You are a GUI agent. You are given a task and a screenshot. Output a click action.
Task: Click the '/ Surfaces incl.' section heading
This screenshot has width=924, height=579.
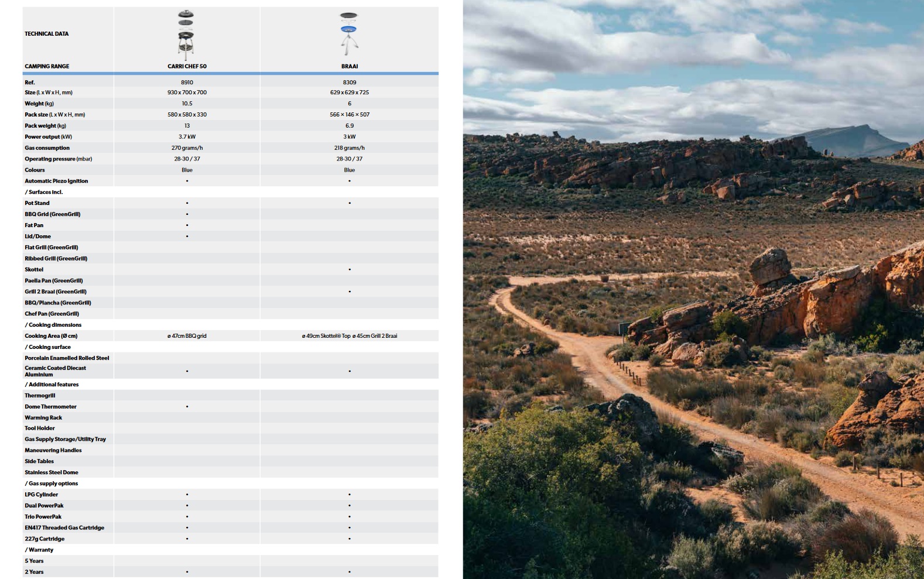[x=43, y=193]
